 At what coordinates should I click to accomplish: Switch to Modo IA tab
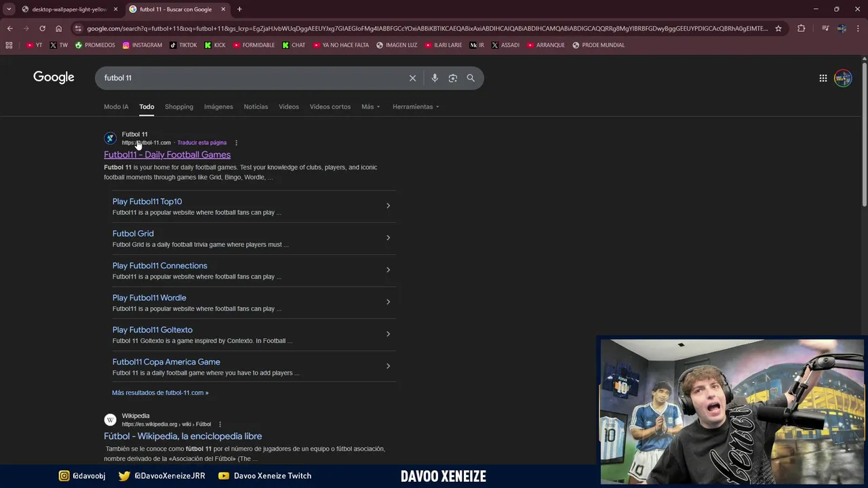tap(116, 106)
